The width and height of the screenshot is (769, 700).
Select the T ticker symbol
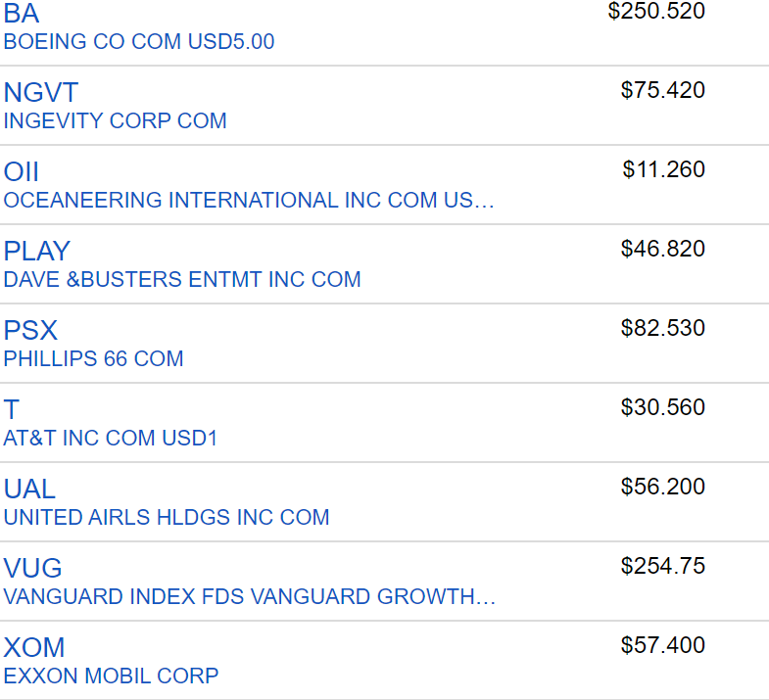pyautogui.click(x=12, y=410)
